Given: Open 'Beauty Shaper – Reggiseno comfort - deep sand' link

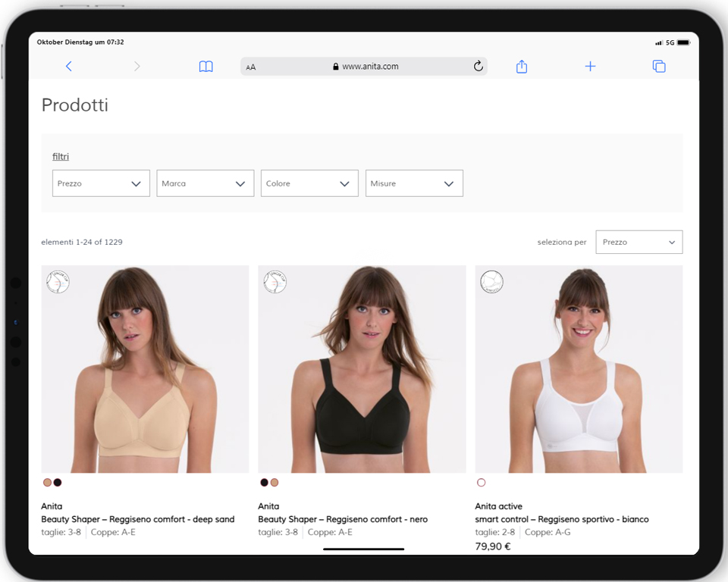Looking at the screenshot, I should pos(138,519).
